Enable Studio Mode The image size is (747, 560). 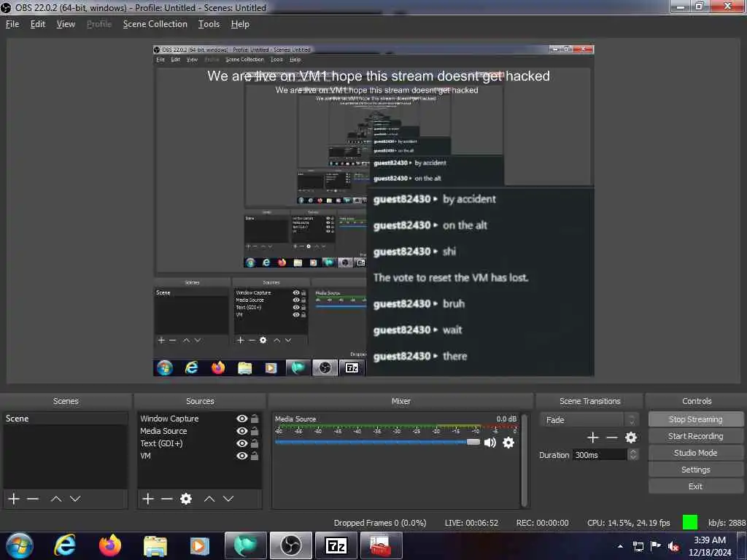click(x=695, y=453)
